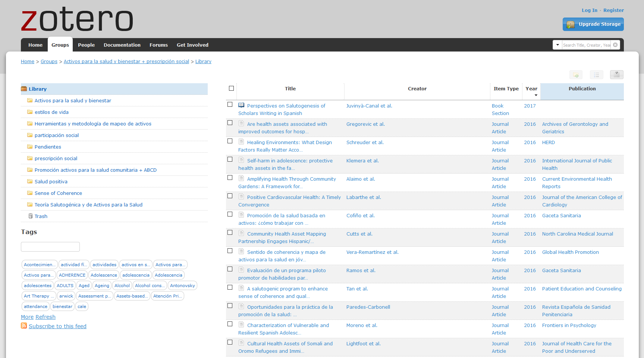Viewport: 644px width, 358px height.
Task: Open the Trash in the sidebar
Action: pos(41,216)
